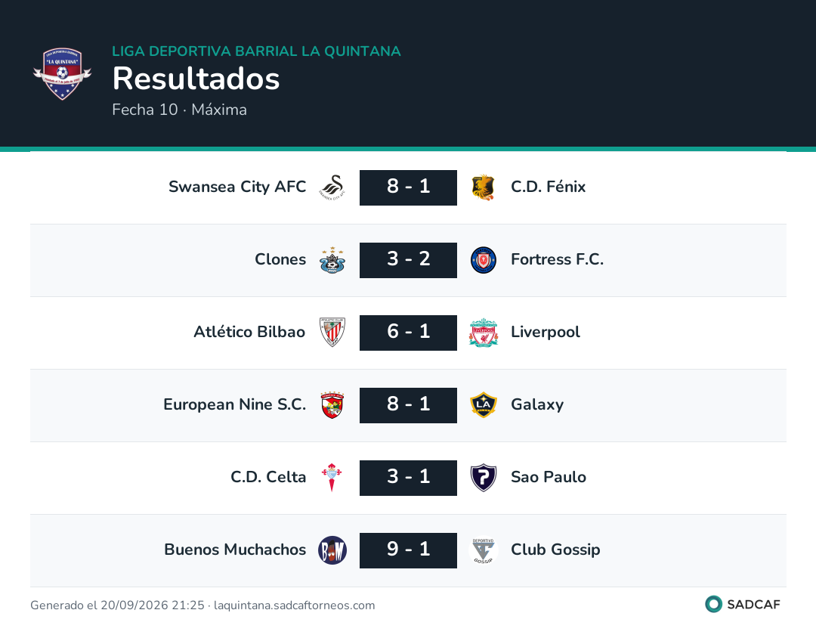This screenshot has height=644, width=816.
Task: Click the laquintana.sadcaftorneos.com footer text
Action: tap(294, 605)
